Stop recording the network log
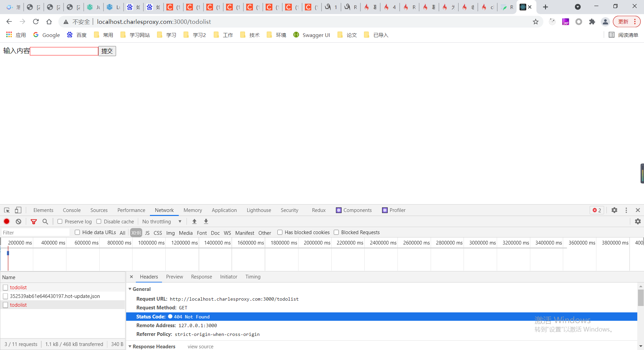The height and width of the screenshot is (350, 644). click(x=7, y=222)
